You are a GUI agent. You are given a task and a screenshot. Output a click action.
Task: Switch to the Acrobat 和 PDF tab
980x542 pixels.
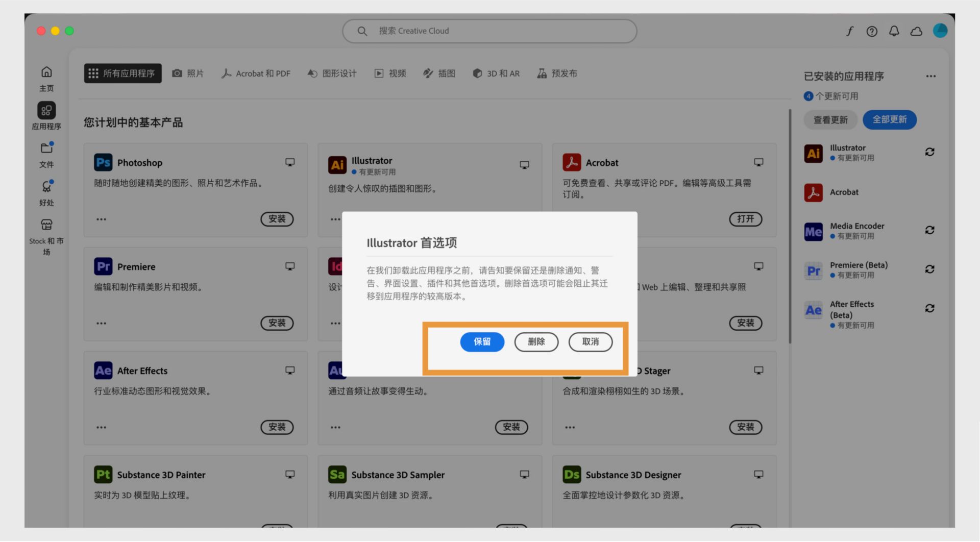coord(256,73)
